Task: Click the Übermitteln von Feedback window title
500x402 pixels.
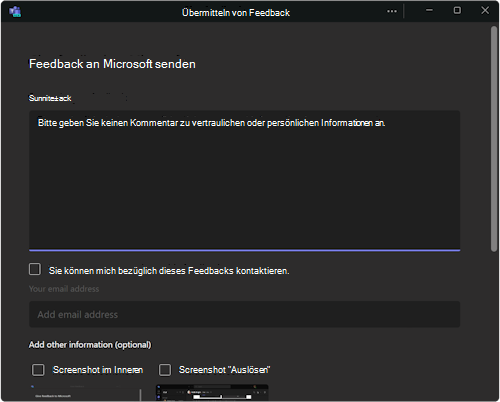Action: [x=236, y=13]
